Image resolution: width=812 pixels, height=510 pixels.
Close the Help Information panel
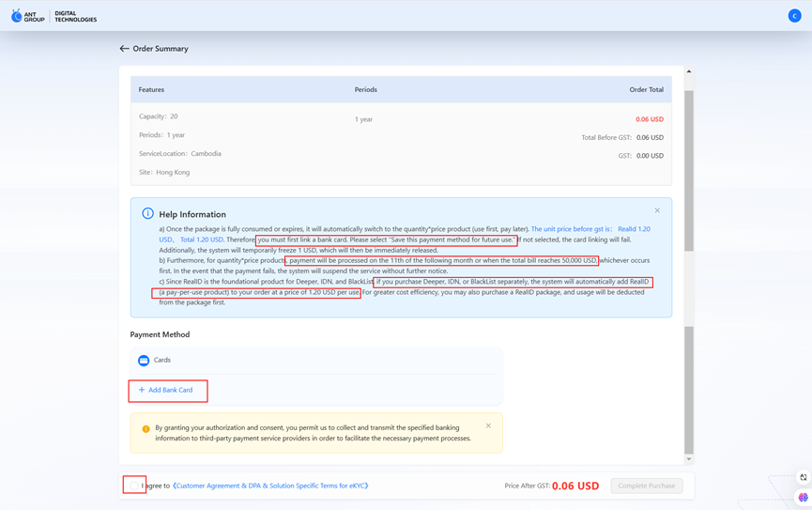(657, 210)
